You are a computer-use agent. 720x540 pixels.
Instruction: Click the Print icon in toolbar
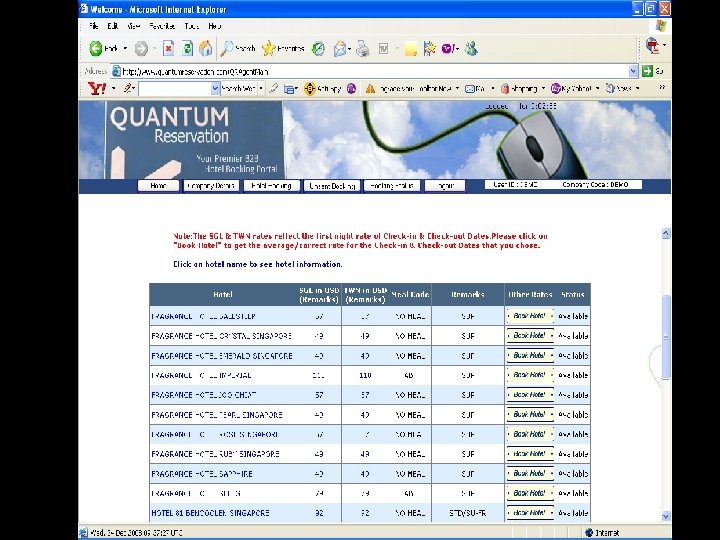pyautogui.click(x=363, y=48)
